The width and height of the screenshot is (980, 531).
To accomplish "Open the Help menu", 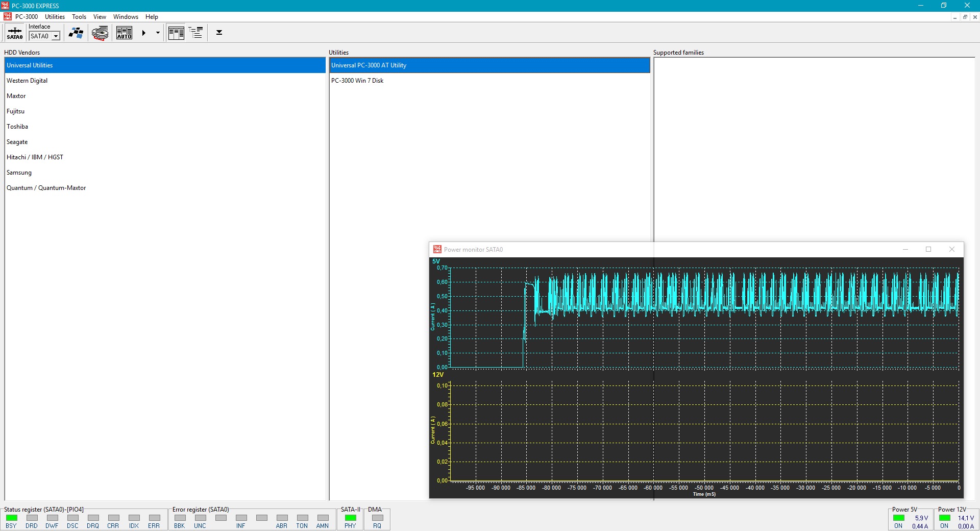I will (152, 17).
